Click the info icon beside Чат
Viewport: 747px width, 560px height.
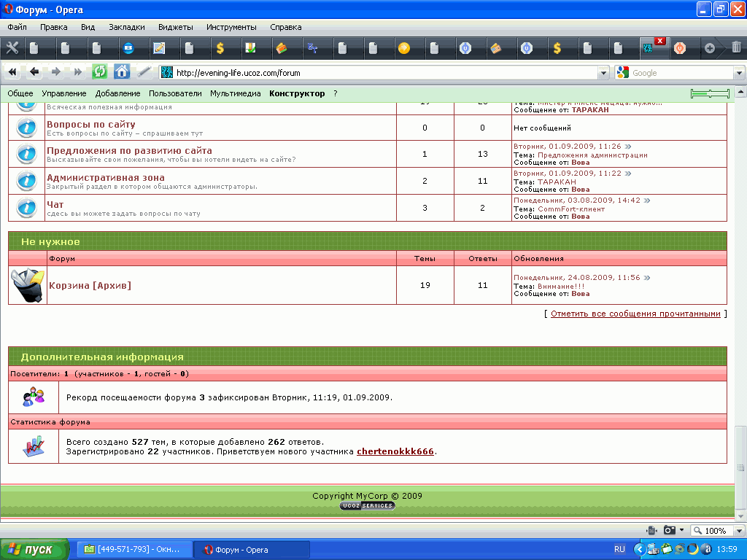tap(26, 208)
